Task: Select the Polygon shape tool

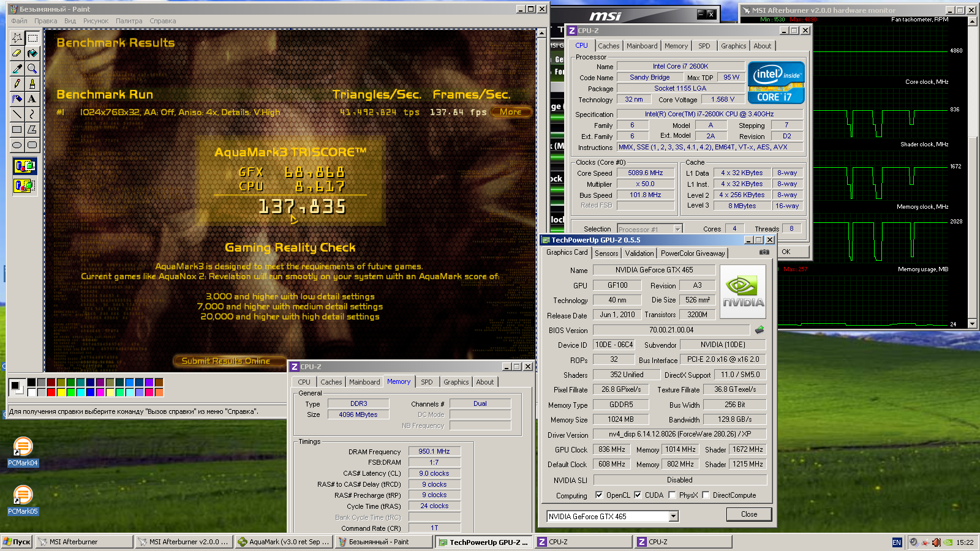Action: (x=32, y=130)
